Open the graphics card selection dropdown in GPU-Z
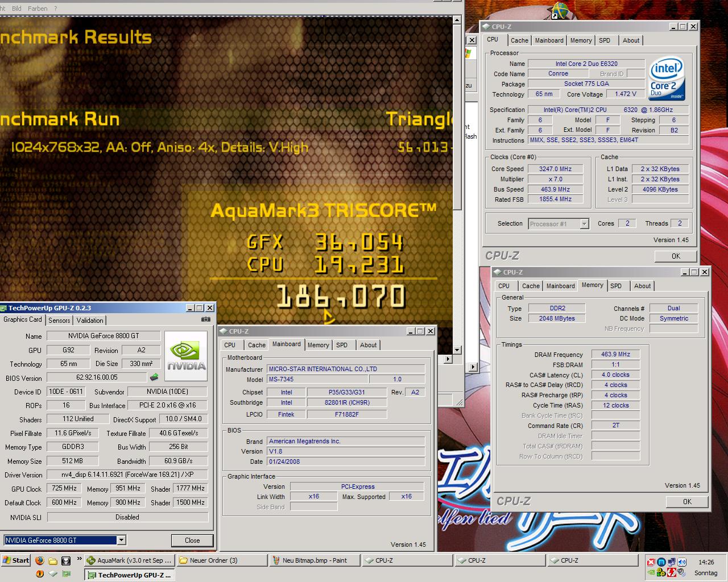 [x=121, y=540]
